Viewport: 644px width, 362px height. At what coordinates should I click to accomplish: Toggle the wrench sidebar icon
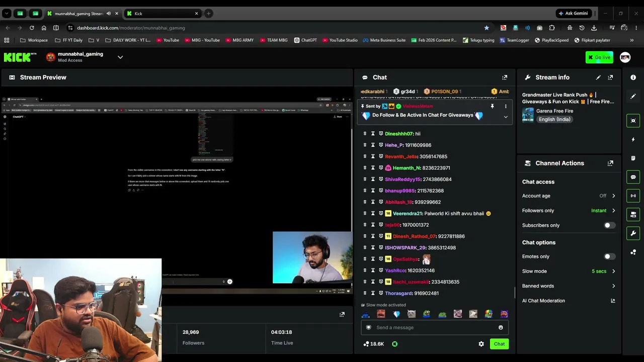633,233
